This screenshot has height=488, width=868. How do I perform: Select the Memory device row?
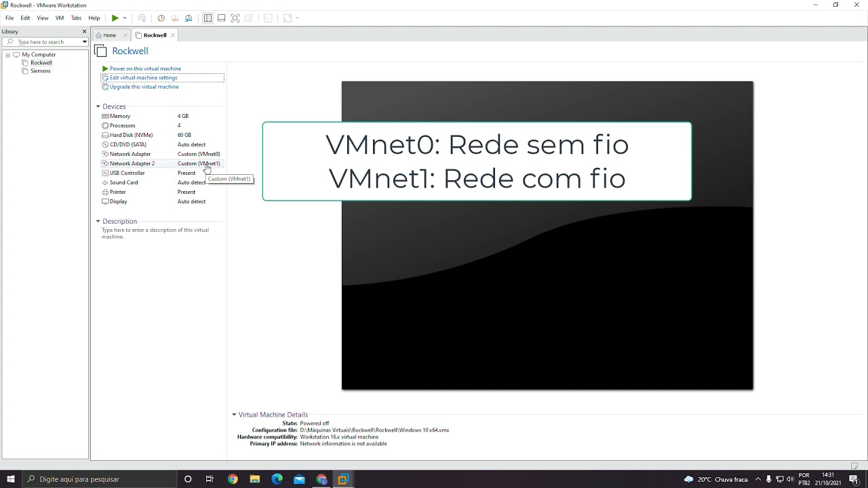point(161,116)
